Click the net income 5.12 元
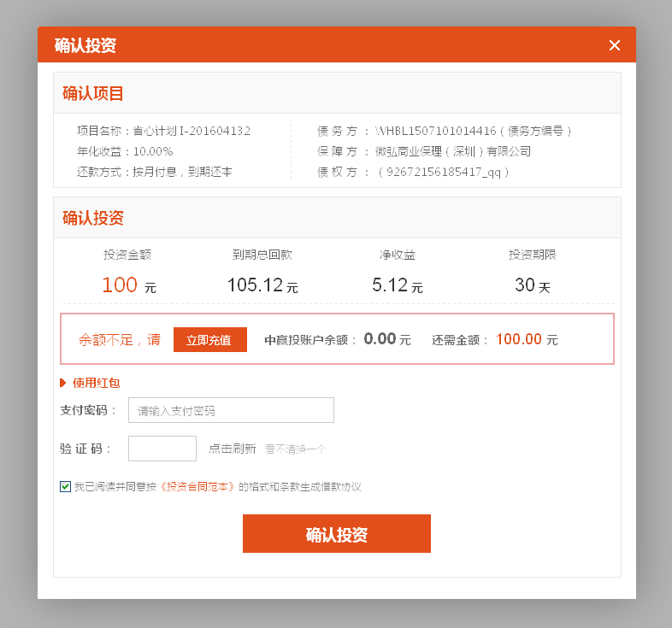This screenshot has width=672, height=628. click(398, 285)
